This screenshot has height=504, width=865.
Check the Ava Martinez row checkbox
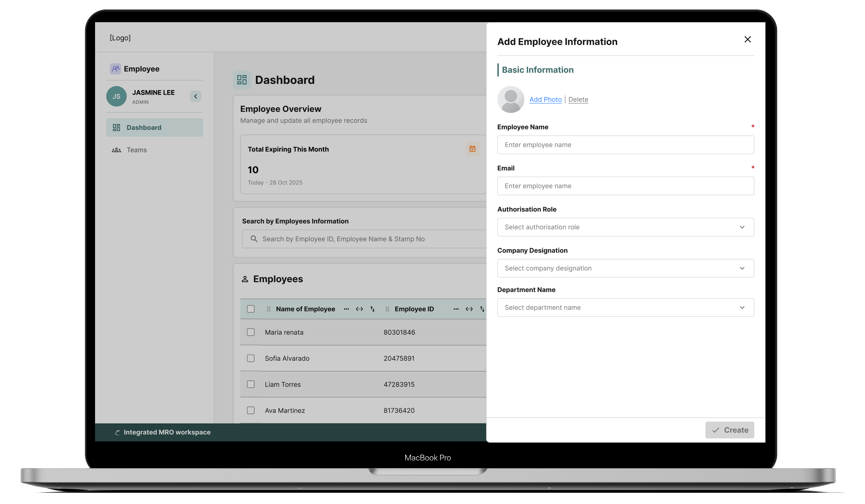point(251,410)
